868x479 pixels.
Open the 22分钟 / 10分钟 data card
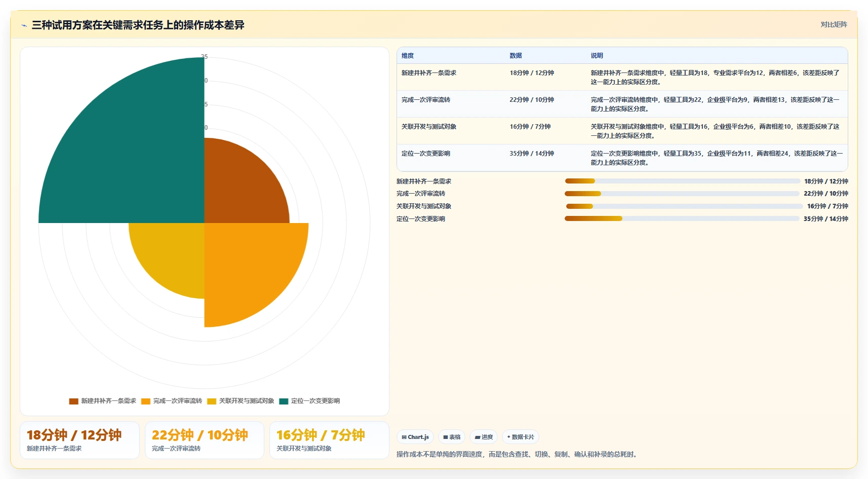coord(205,440)
